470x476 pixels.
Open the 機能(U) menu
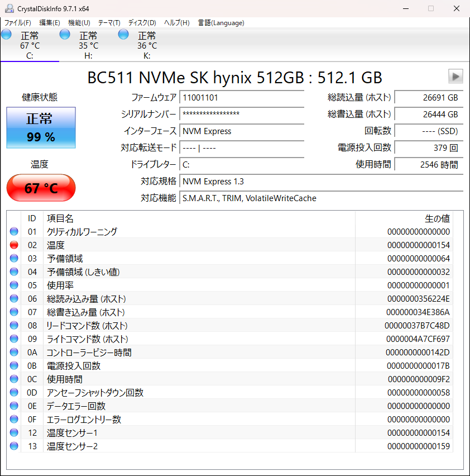point(79,23)
